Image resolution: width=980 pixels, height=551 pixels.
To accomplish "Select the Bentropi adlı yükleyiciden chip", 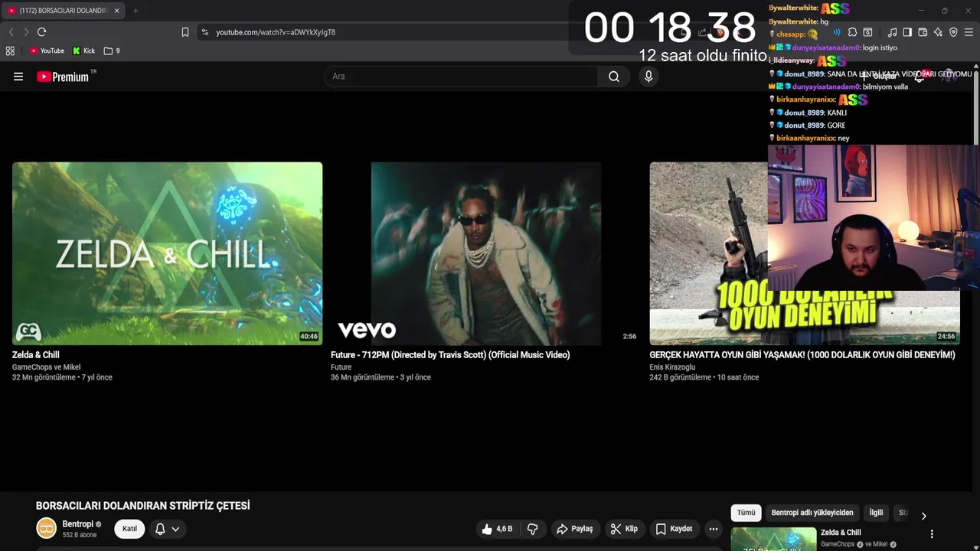I will (812, 513).
